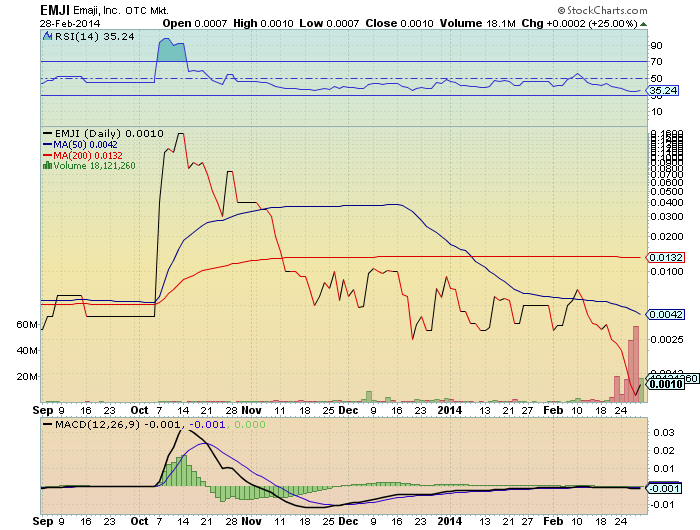Click the last price tag 0.0010
700x530 pixels.
[665, 384]
